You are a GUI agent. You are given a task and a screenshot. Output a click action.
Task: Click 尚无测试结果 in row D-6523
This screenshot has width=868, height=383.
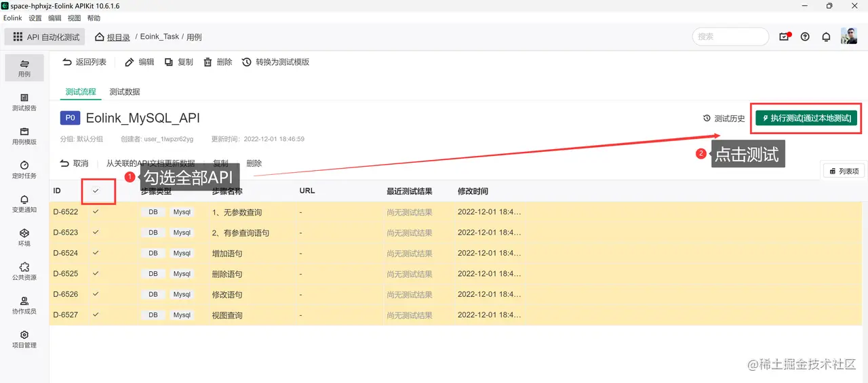click(x=410, y=233)
